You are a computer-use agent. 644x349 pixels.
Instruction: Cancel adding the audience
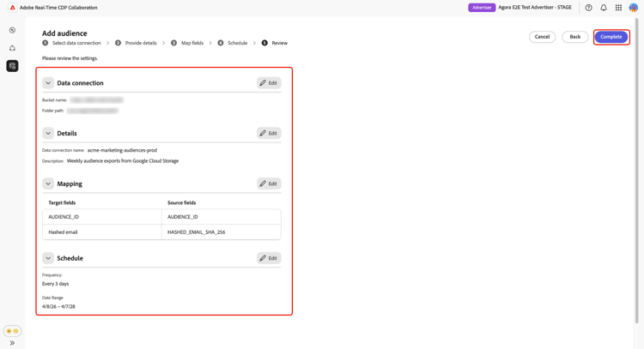(542, 37)
